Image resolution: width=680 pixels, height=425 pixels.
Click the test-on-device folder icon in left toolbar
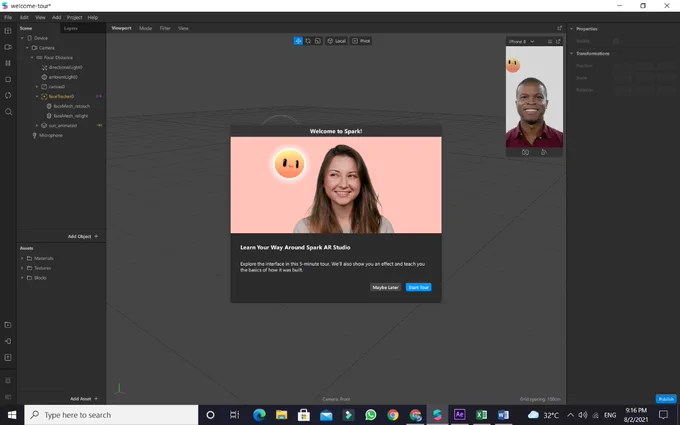pyautogui.click(x=8, y=325)
